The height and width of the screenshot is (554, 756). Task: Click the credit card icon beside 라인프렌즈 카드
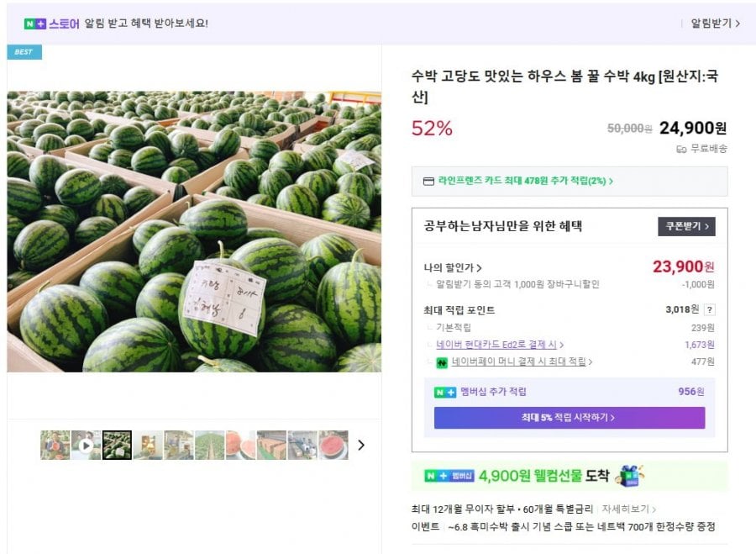pyautogui.click(x=428, y=181)
